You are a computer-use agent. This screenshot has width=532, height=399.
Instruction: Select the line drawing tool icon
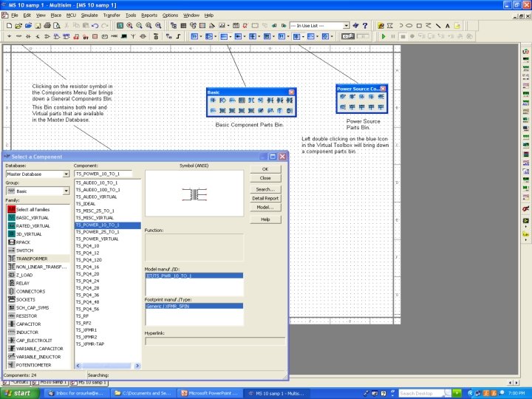click(438, 26)
